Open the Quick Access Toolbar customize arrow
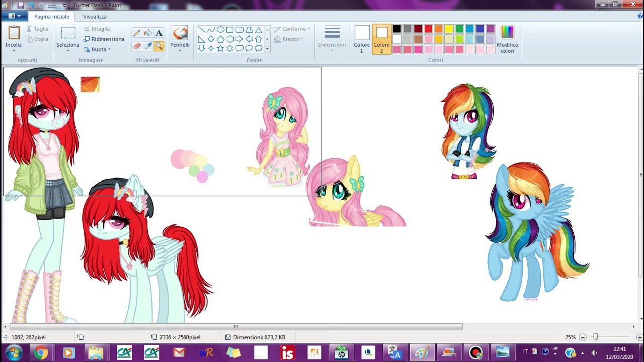 click(64, 5)
